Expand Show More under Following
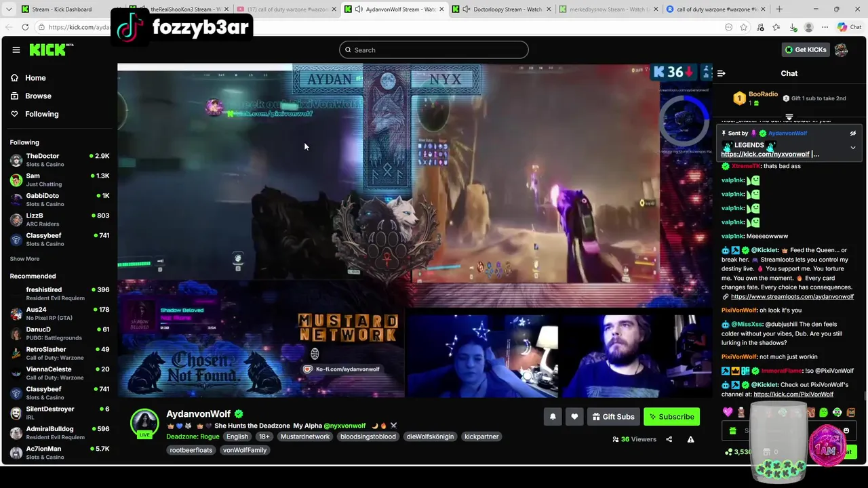This screenshot has width=868, height=488. tap(24, 259)
